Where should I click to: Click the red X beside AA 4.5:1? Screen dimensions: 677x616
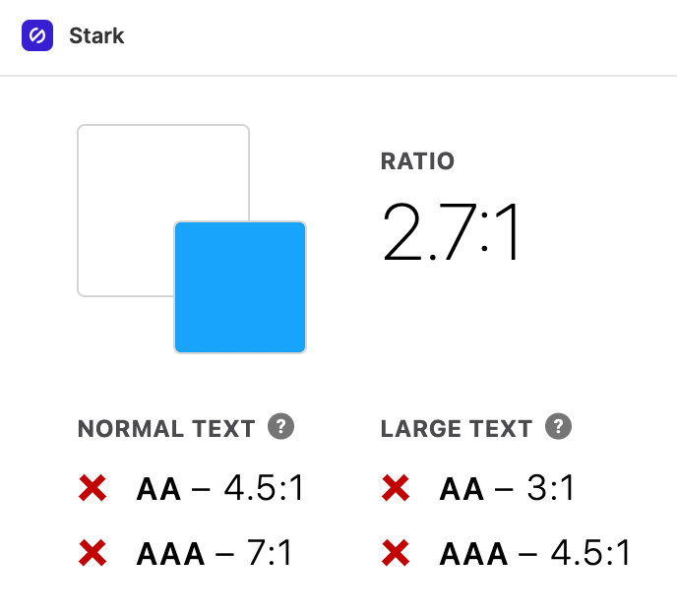coord(92,488)
